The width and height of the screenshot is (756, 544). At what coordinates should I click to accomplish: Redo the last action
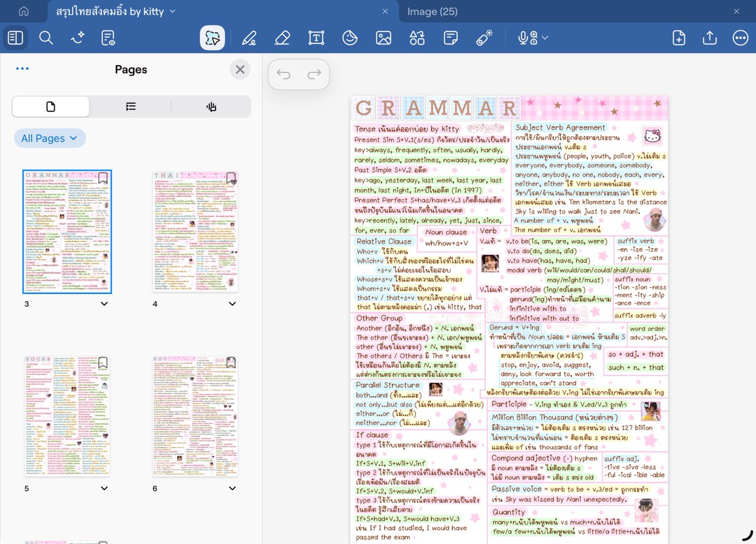point(314,75)
